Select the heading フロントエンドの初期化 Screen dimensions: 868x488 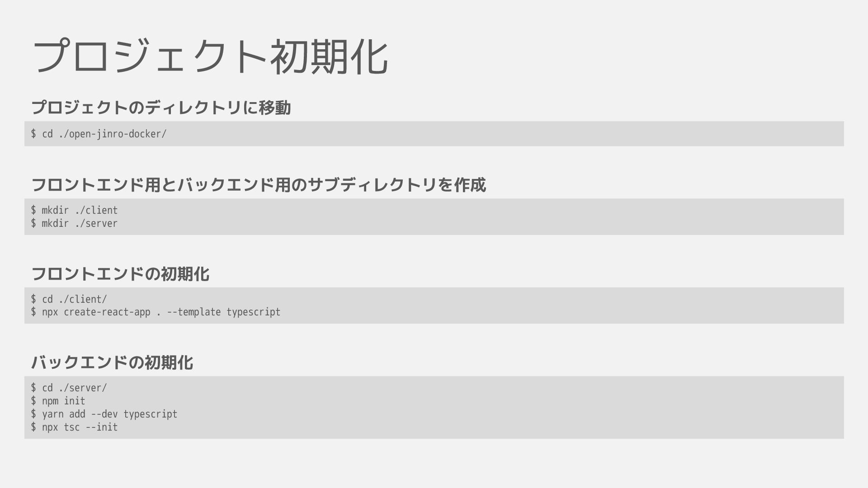pyautogui.click(x=120, y=274)
